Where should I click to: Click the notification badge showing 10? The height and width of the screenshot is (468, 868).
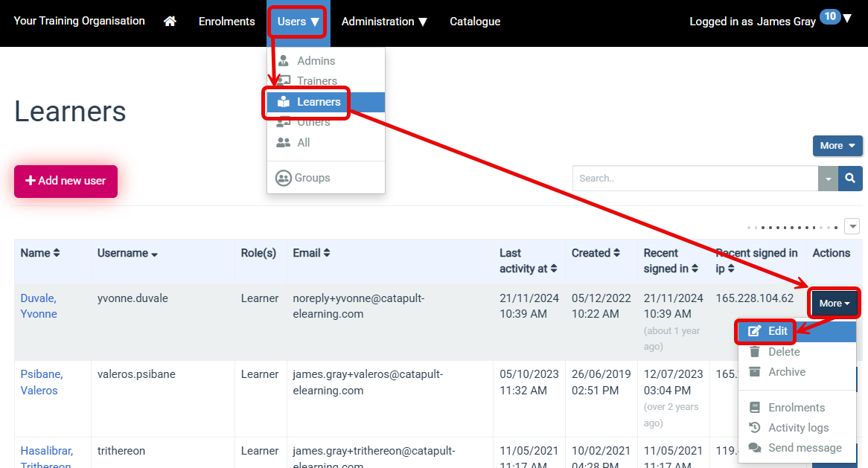(x=829, y=16)
